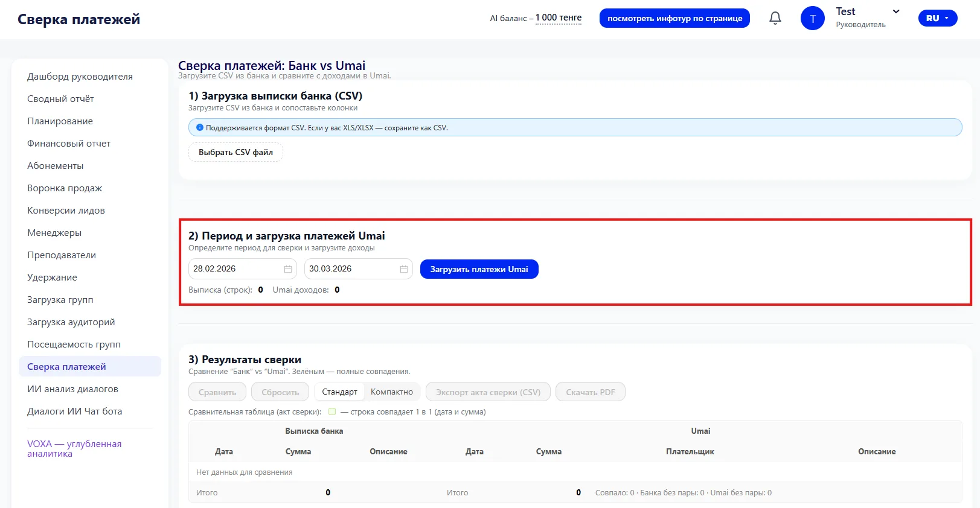
Task: Click the Сбросить button
Action: coord(280,392)
